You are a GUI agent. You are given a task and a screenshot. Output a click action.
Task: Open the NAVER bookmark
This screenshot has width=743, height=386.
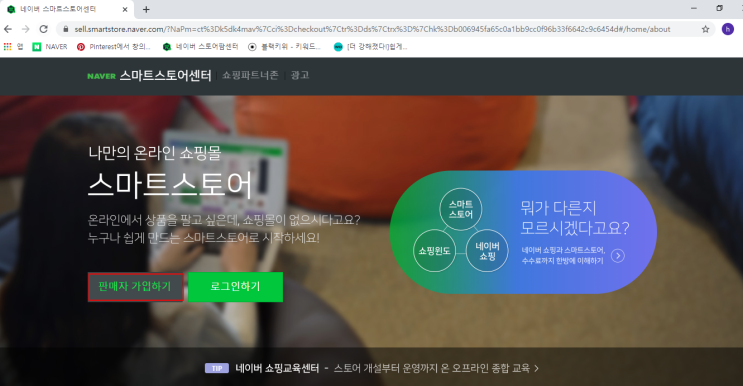[x=50, y=46]
